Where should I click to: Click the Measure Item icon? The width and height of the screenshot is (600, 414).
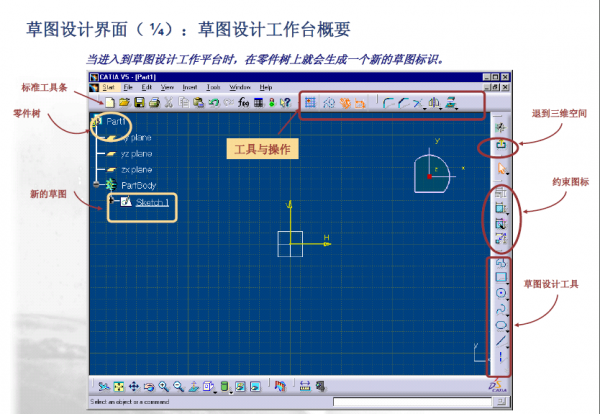coord(320,386)
